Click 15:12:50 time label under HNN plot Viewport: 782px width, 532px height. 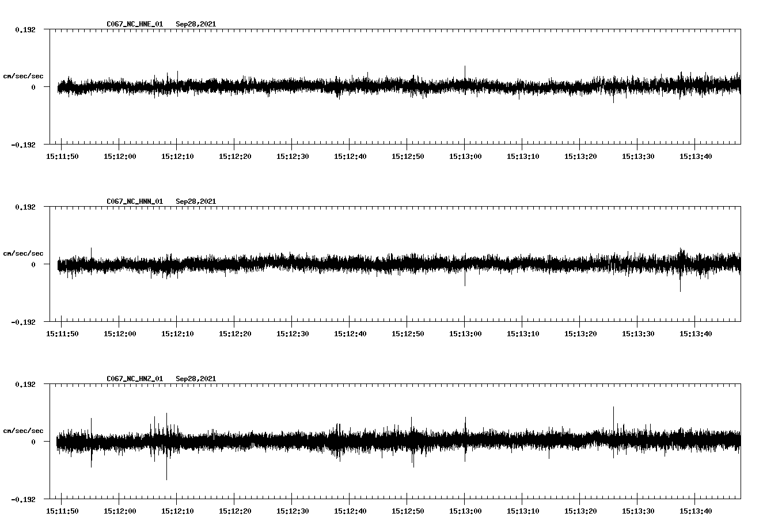pyautogui.click(x=407, y=334)
